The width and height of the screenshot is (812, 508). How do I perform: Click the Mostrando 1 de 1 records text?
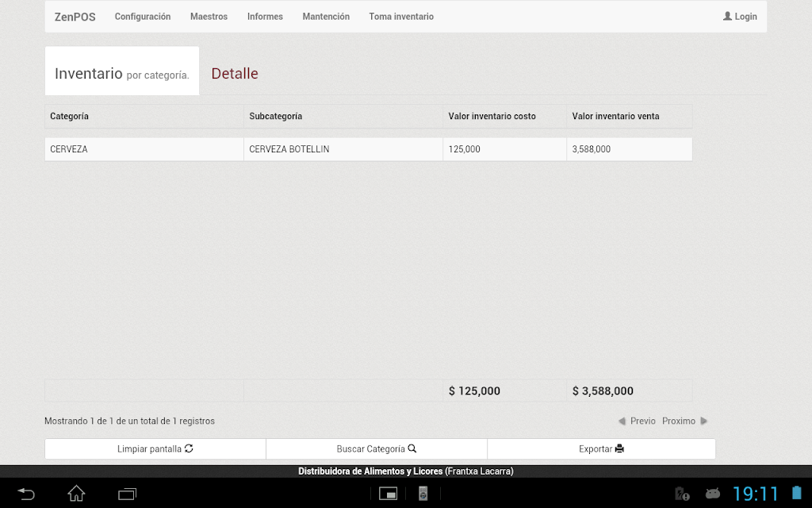coord(129,421)
